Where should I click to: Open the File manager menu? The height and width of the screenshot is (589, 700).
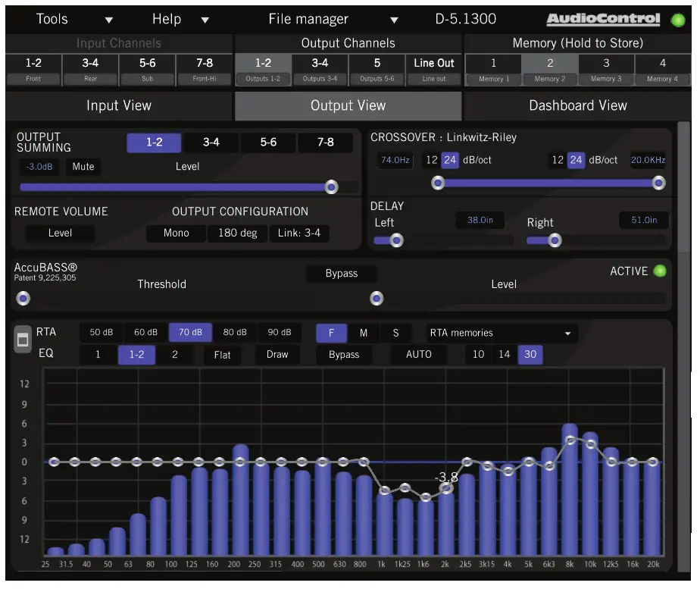click(x=308, y=19)
